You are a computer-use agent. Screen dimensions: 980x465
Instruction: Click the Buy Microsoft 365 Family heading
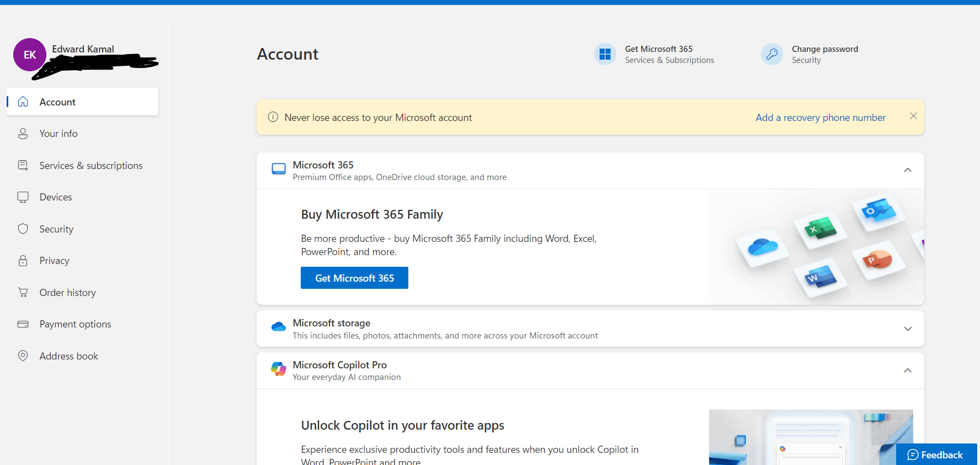[x=372, y=214]
